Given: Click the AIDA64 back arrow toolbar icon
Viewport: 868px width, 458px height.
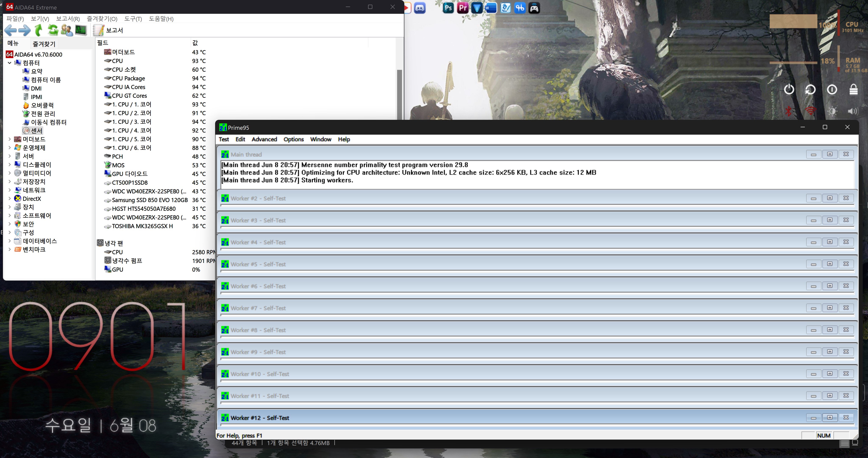Looking at the screenshot, I should point(11,30).
